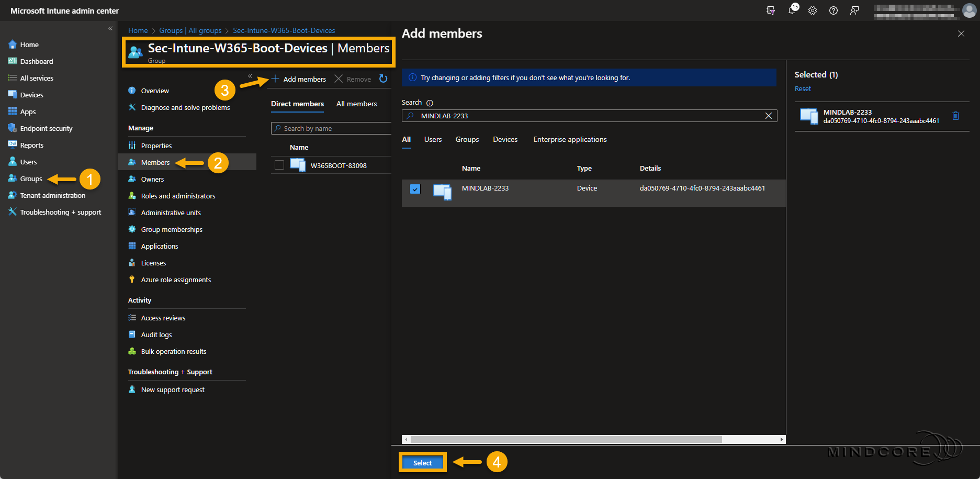Uncheck the MINDLAB-2233 device checkbox
The height and width of the screenshot is (479, 980).
pos(415,189)
